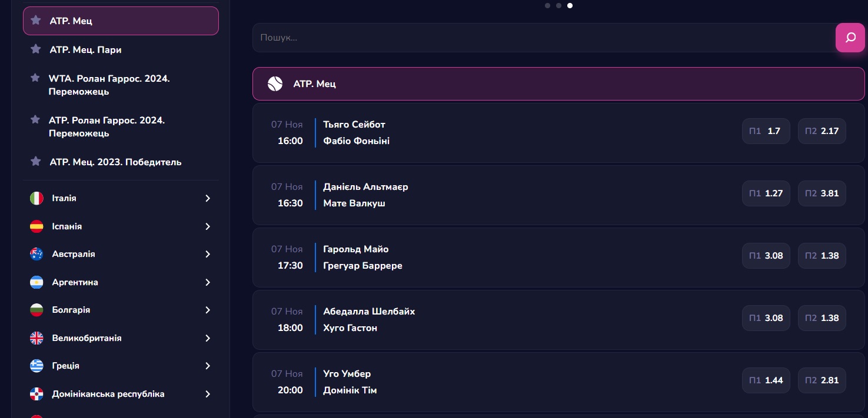
Task: Click star next to ATP. Ролан Гаррос. 2024
Action: point(35,120)
